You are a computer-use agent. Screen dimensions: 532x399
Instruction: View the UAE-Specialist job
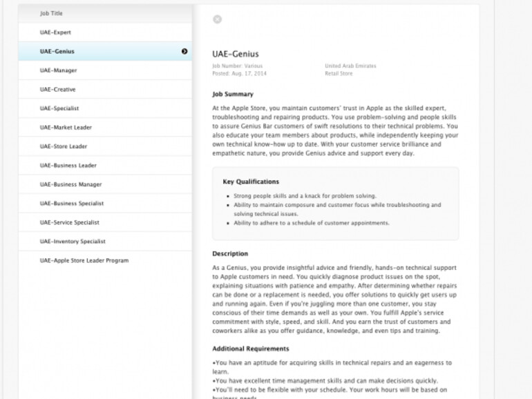[x=59, y=108]
